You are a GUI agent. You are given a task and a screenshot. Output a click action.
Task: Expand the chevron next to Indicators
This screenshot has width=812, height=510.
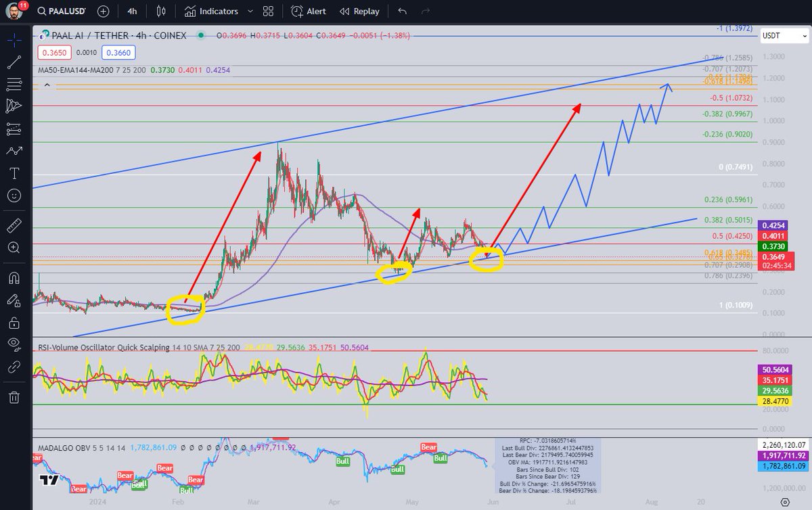click(x=250, y=11)
